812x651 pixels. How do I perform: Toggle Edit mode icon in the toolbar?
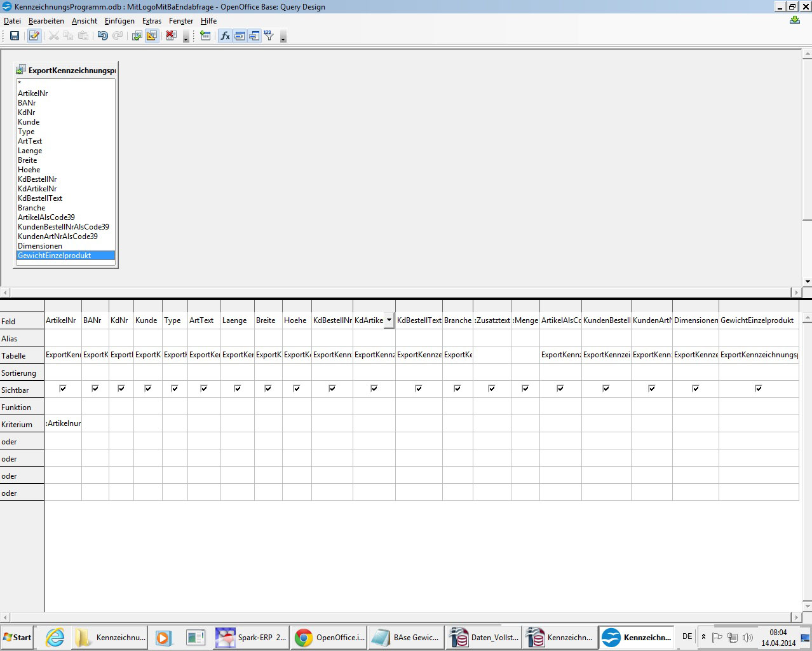34,36
